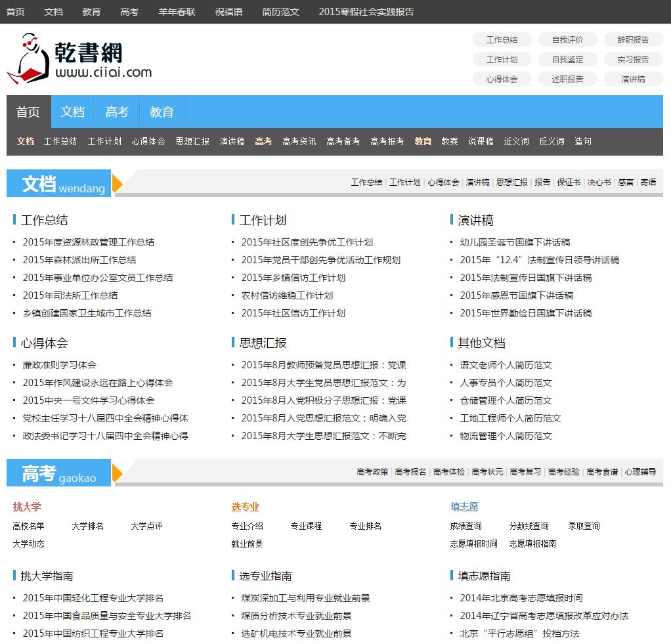Switch to the 高考 main navigation tab
Viewport: 671px width, 644px height.
pyautogui.click(x=117, y=112)
